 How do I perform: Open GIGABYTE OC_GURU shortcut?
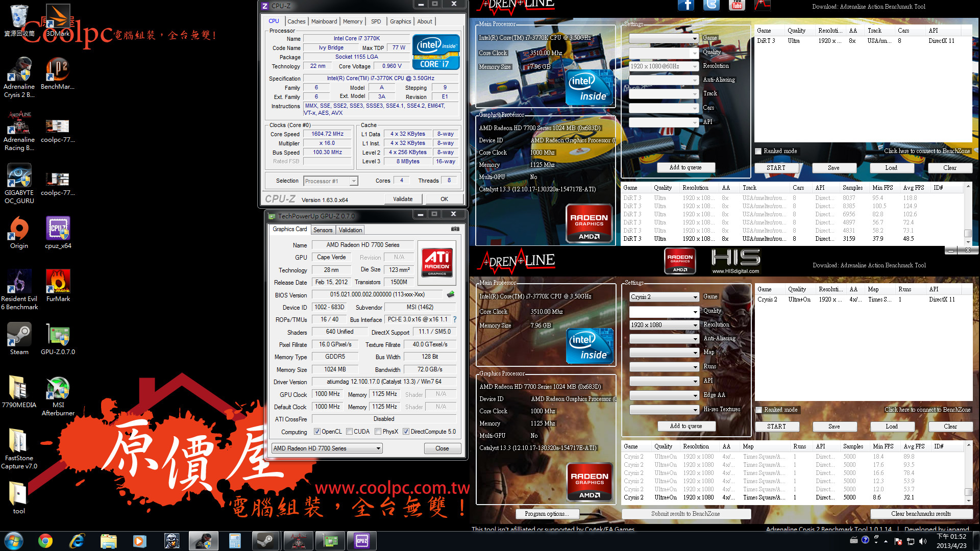coord(19,184)
